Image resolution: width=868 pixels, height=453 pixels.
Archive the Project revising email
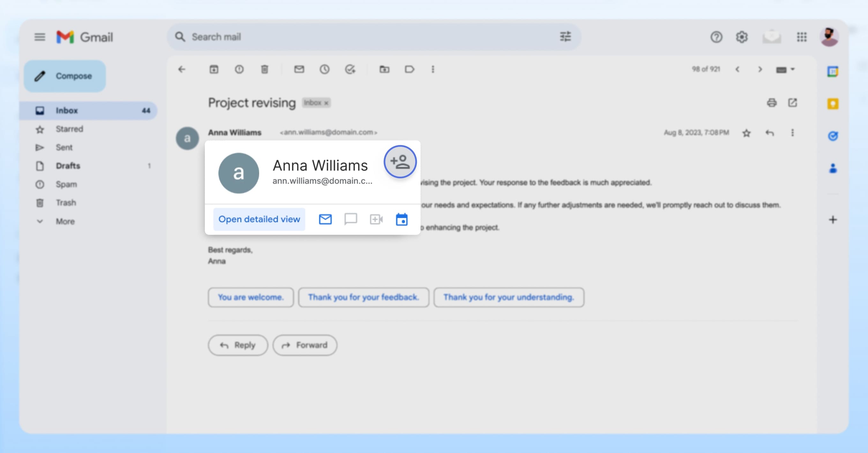pyautogui.click(x=213, y=69)
